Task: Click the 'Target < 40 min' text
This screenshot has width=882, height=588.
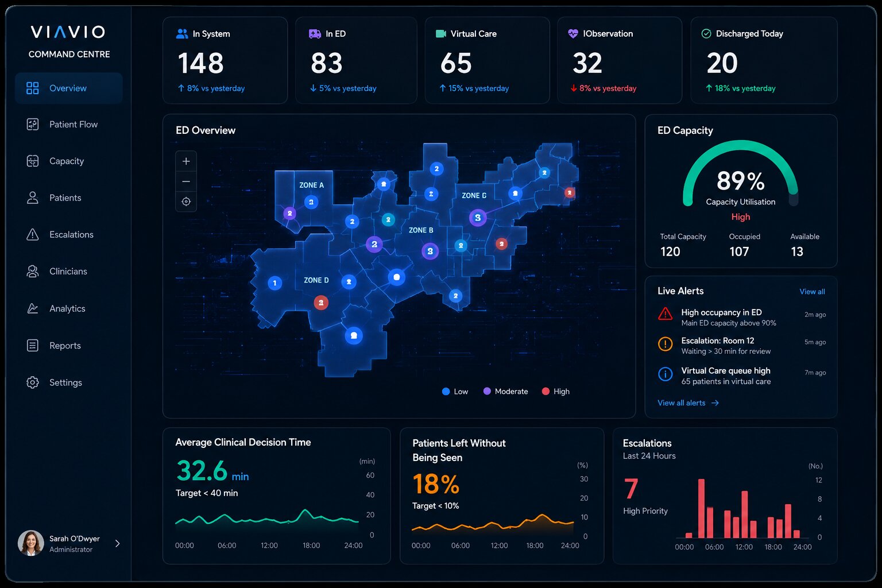Action: point(207,493)
